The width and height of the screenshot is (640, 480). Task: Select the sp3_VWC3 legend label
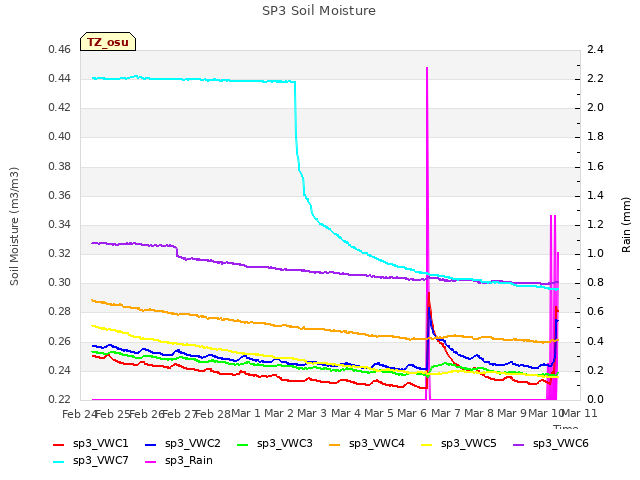tap(284, 444)
